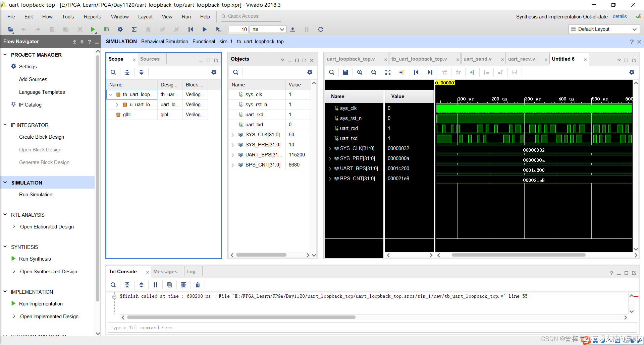The width and height of the screenshot is (644, 345).
Task: Click waveform horizontal scrollbar
Action: pos(518,255)
